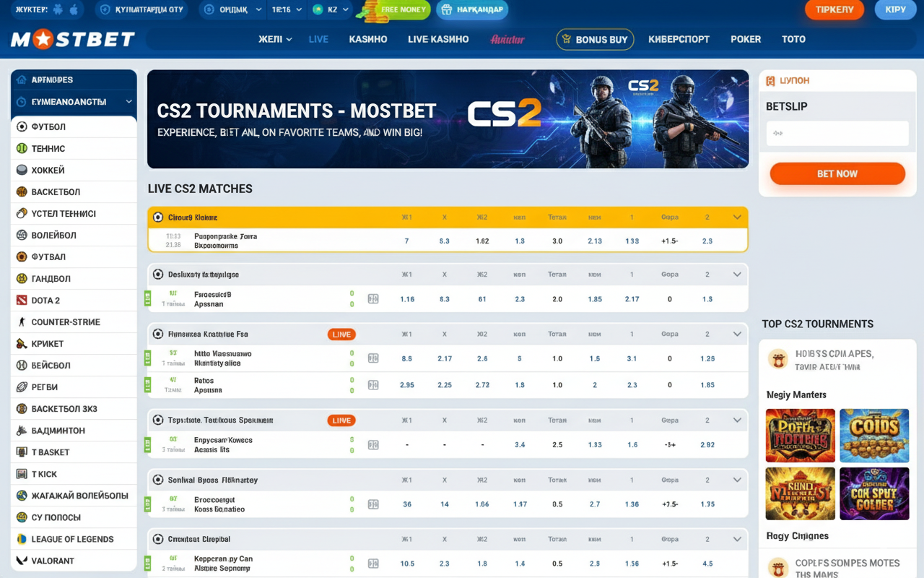This screenshot has height=578, width=924.
Task: Click the БАСКЕТБОЛ 3Х3 sidebar item
Action: [74, 408]
